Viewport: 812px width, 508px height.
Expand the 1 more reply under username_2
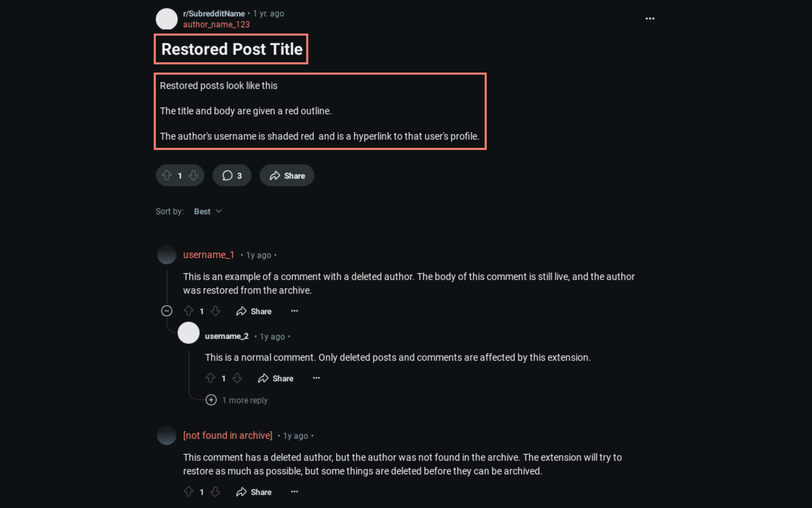(x=211, y=399)
